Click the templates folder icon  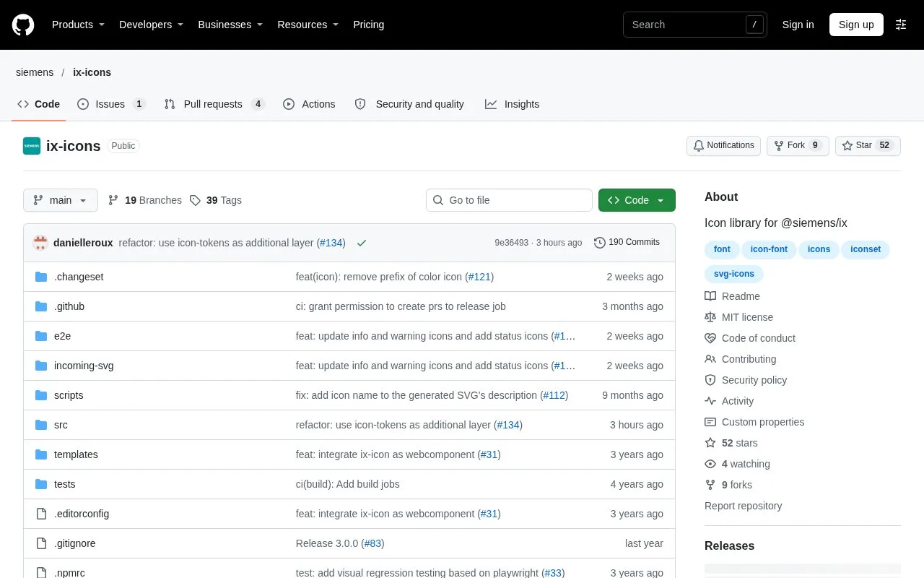click(41, 454)
